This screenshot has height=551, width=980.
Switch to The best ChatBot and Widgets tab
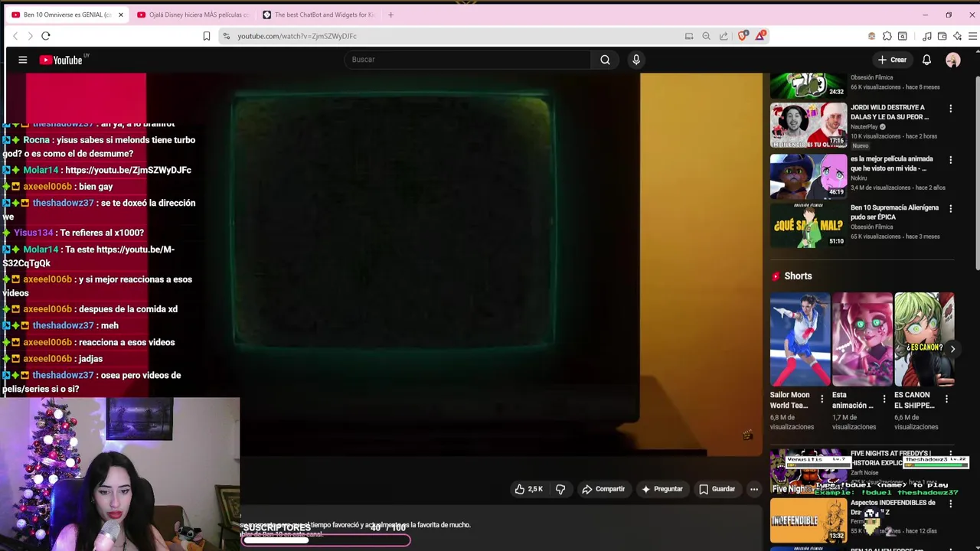click(318, 15)
